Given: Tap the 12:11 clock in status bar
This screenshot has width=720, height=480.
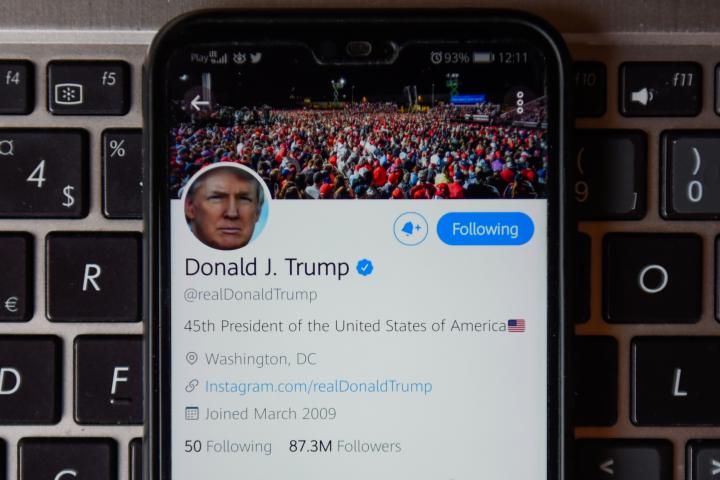Looking at the screenshot, I should [x=513, y=58].
